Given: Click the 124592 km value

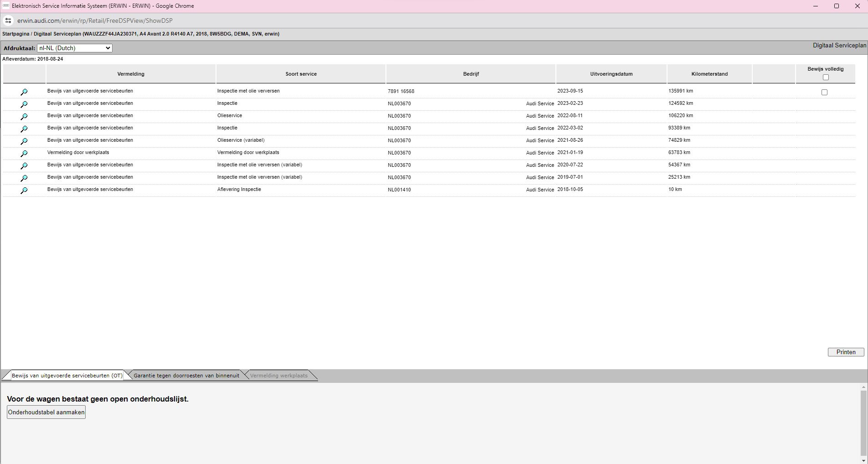Looking at the screenshot, I should (681, 103).
